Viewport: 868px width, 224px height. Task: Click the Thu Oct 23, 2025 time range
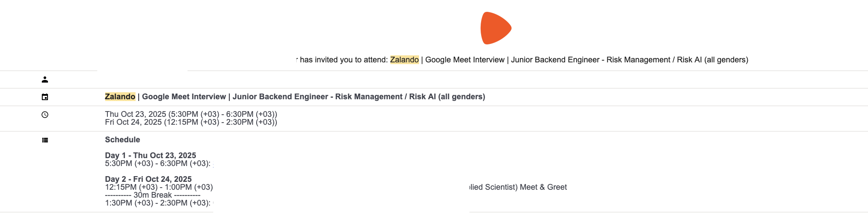[x=191, y=114]
